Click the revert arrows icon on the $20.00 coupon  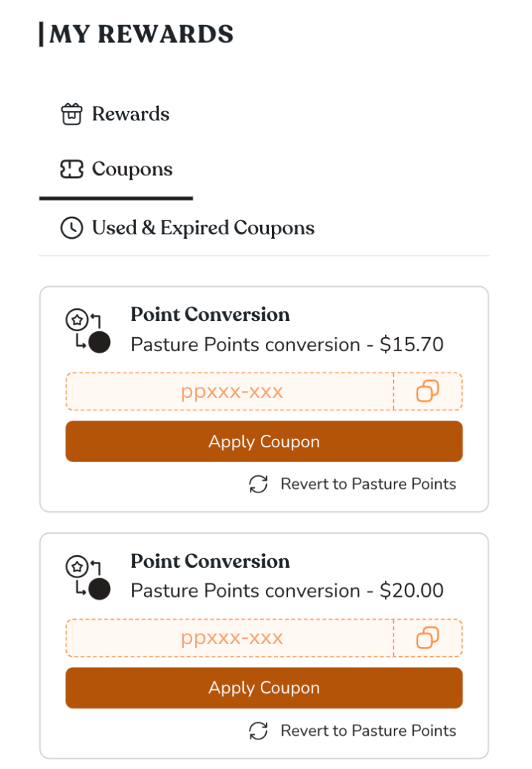point(257,731)
